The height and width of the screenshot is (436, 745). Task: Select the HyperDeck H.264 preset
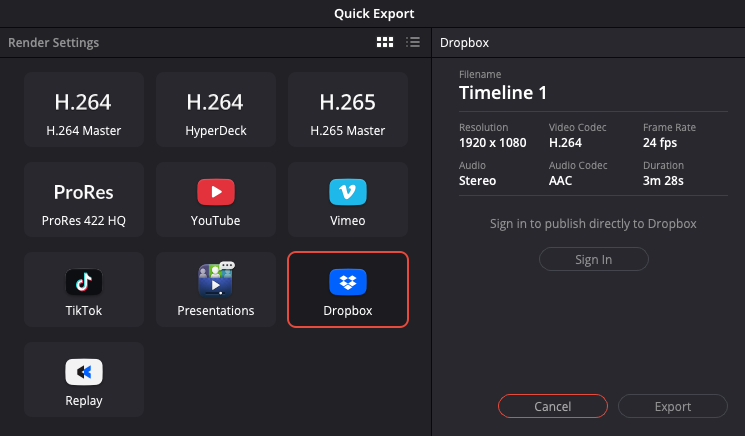(216, 111)
